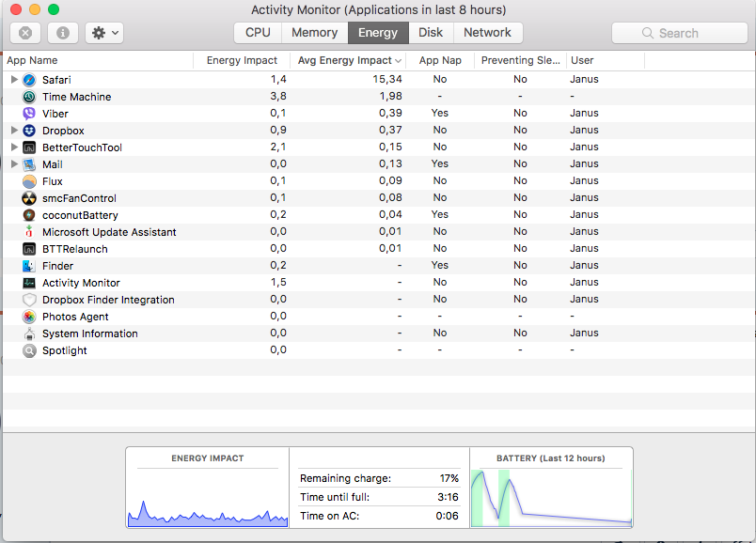This screenshot has width=756, height=543.
Task: Click the Quit Process X toolbar button
Action: [x=25, y=33]
